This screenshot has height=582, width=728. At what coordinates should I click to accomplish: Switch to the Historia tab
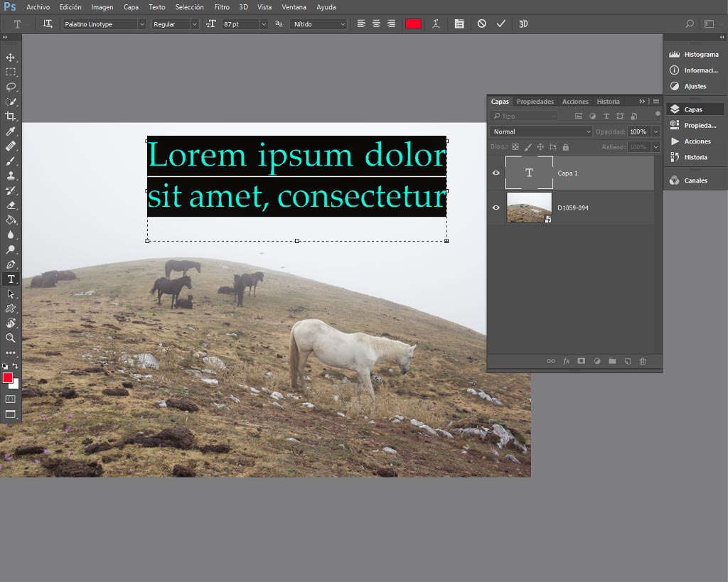609,102
